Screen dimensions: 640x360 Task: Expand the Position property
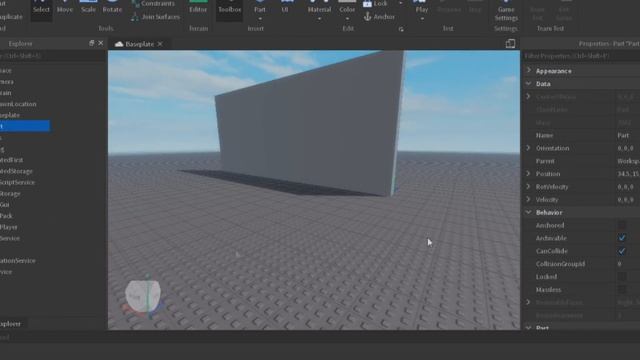click(x=528, y=173)
